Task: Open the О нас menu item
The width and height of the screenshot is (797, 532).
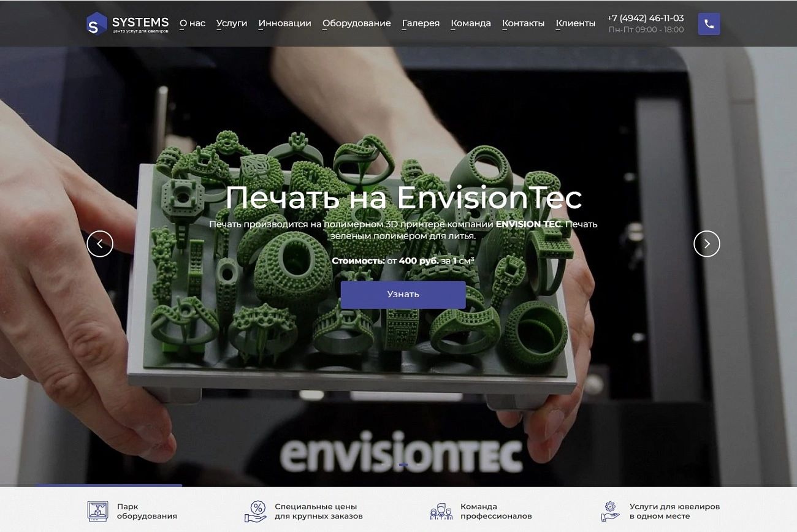Action: [x=193, y=23]
